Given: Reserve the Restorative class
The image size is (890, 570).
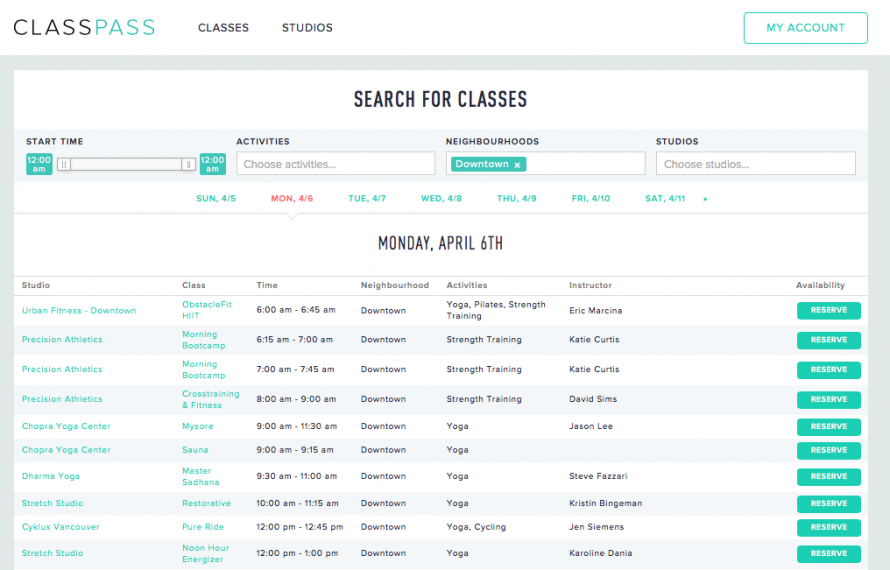Looking at the screenshot, I should click(829, 504).
